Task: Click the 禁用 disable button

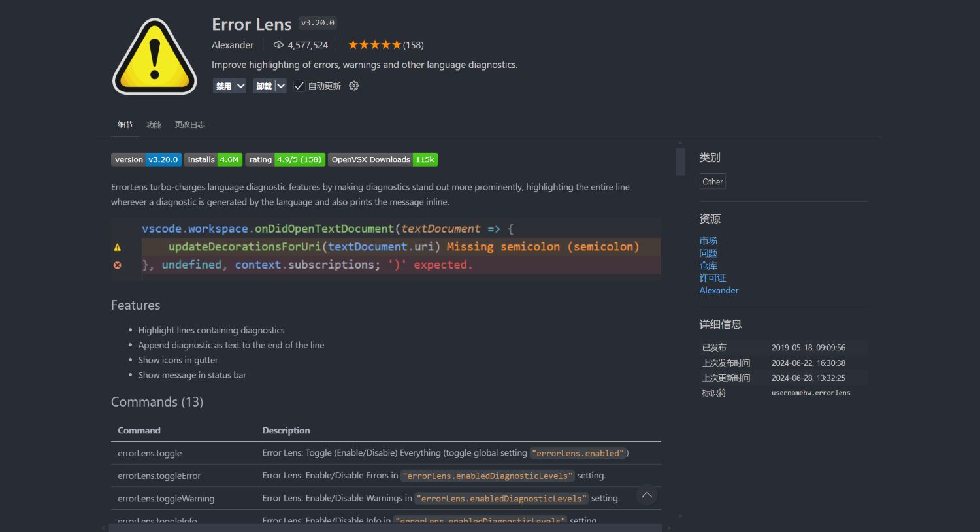Action: pyautogui.click(x=223, y=86)
